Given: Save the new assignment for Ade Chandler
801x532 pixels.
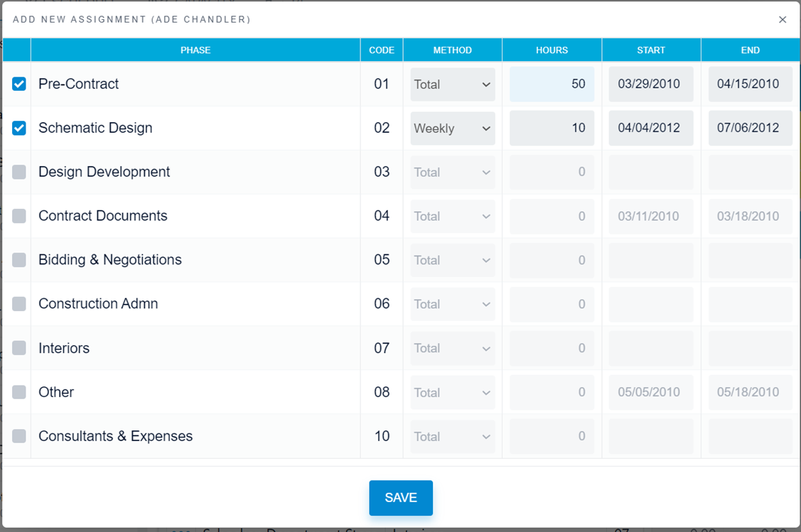Looking at the screenshot, I should coord(400,498).
